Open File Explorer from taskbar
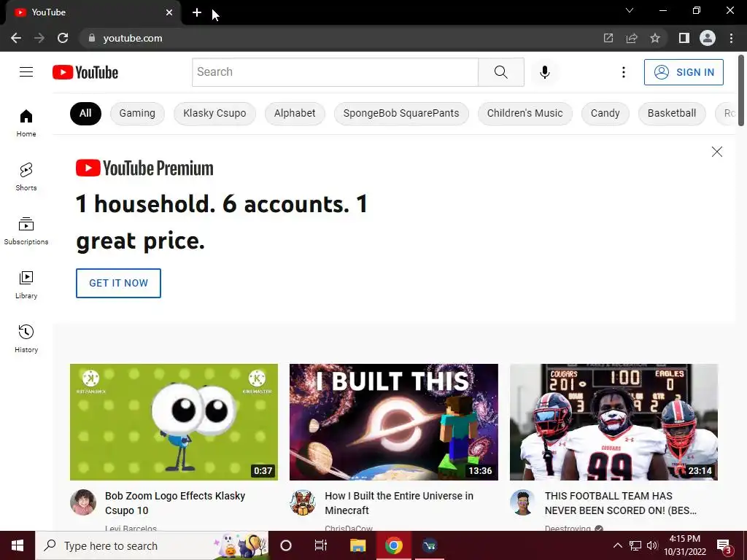The width and height of the screenshot is (747, 560). coord(357,545)
